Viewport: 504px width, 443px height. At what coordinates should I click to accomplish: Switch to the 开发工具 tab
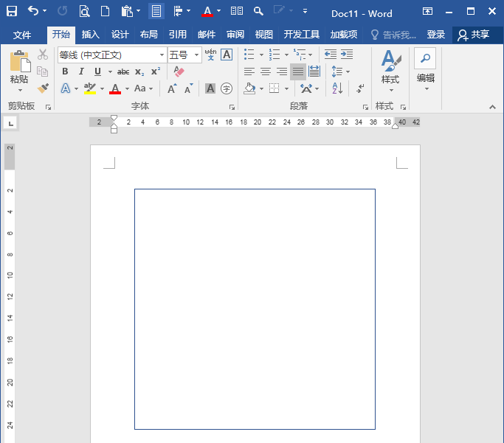pos(302,35)
